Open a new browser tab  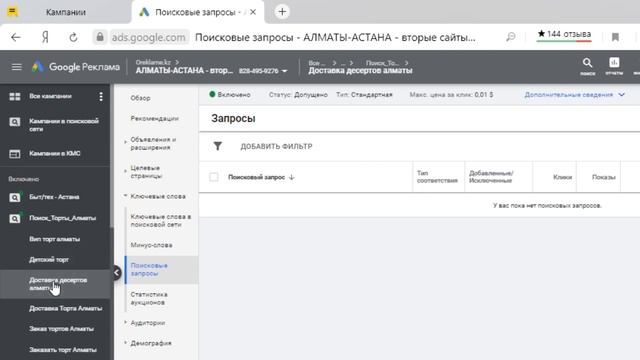click(282, 12)
